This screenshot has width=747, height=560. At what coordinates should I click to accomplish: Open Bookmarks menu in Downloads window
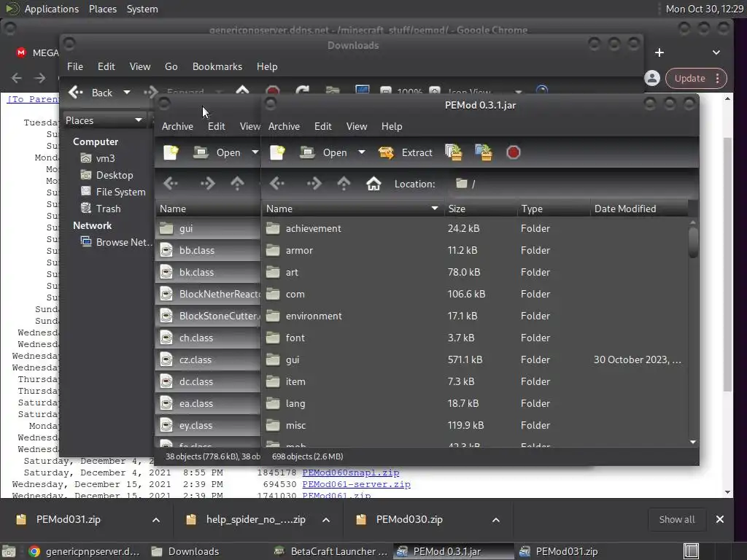pos(217,66)
